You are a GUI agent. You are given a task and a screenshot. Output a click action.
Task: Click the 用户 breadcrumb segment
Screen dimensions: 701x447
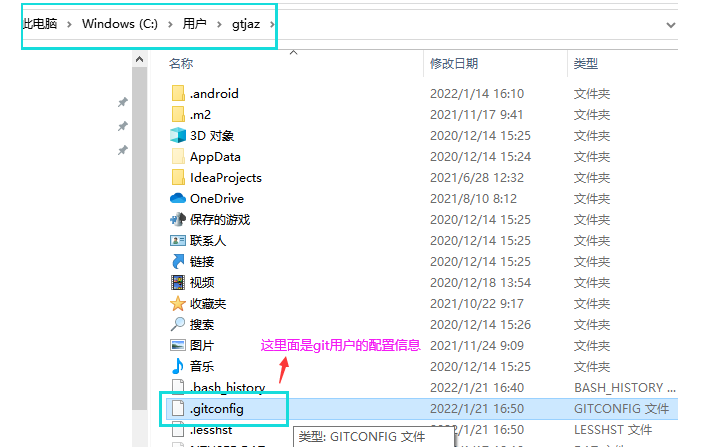(x=194, y=24)
